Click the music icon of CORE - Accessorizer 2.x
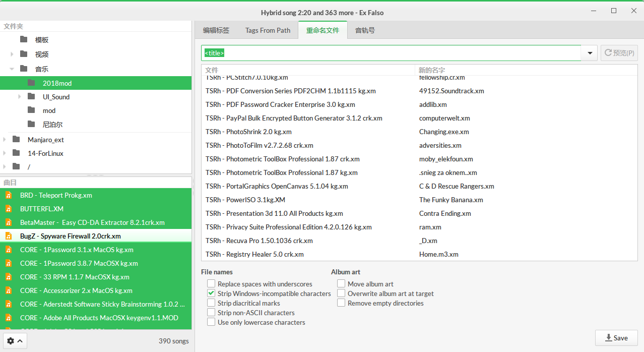 click(x=9, y=290)
